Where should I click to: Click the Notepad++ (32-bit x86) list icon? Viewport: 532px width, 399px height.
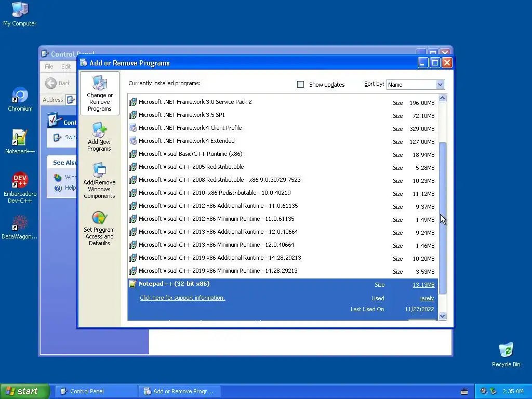133,284
